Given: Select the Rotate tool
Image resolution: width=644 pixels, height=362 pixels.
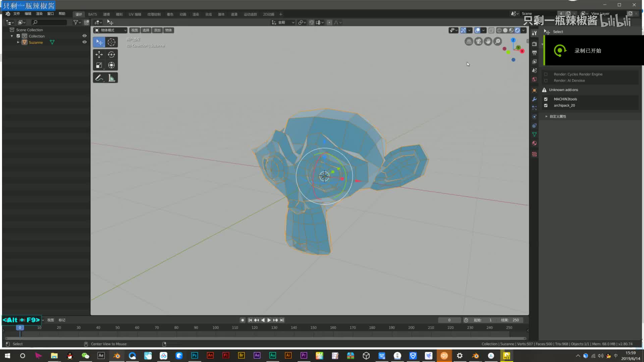Looking at the screenshot, I should [x=111, y=55].
